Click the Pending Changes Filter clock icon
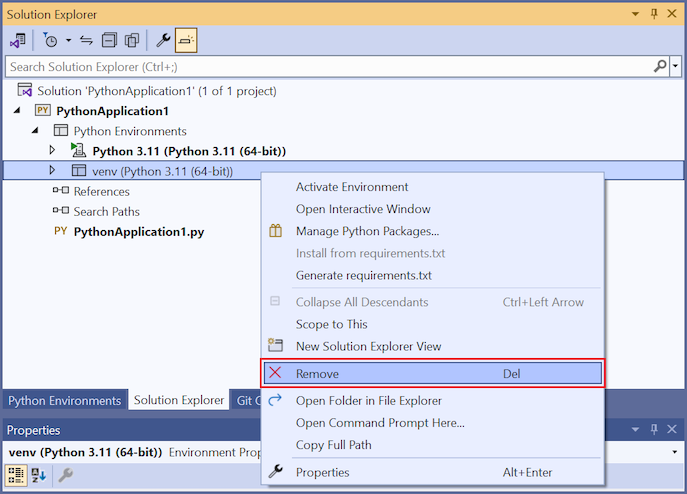687x494 pixels. click(51, 41)
